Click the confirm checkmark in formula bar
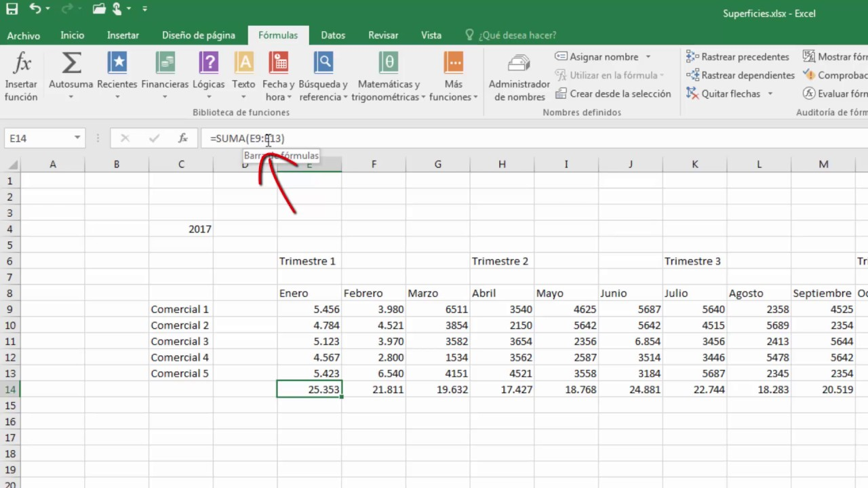Viewport: 868px width, 488px height. 154,138
